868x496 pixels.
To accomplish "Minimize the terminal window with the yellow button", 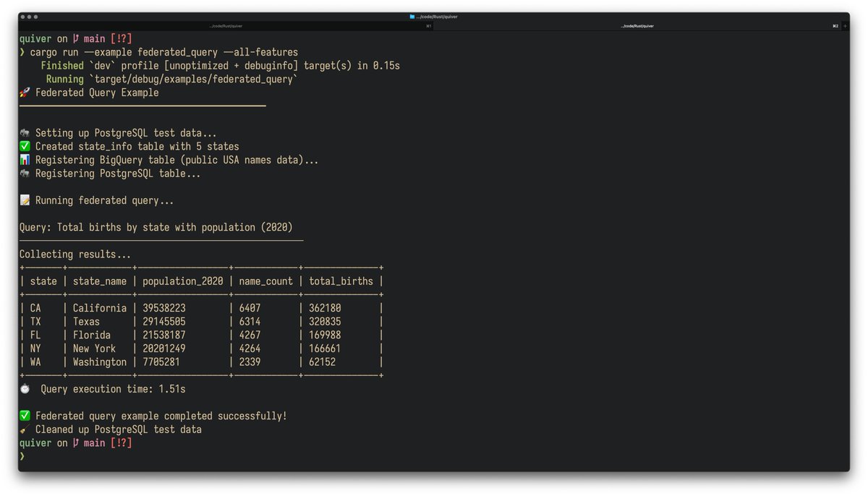I will 30,16.
